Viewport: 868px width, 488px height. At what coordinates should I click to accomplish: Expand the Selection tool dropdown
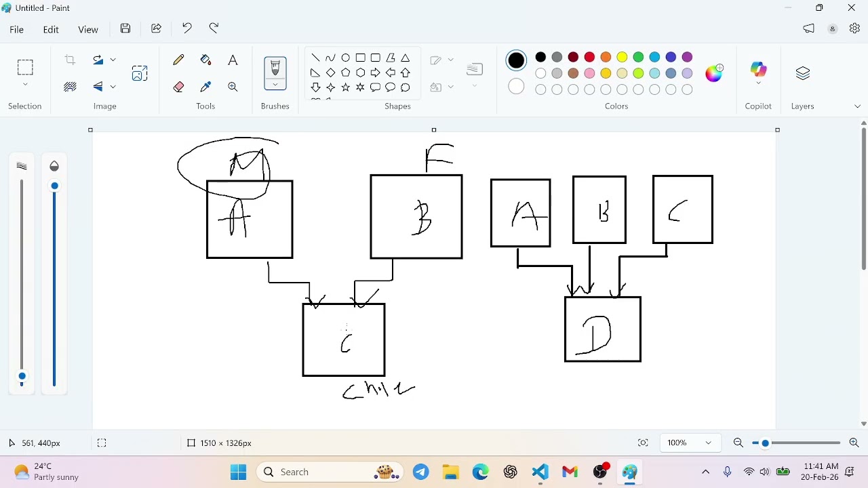(x=25, y=85)
